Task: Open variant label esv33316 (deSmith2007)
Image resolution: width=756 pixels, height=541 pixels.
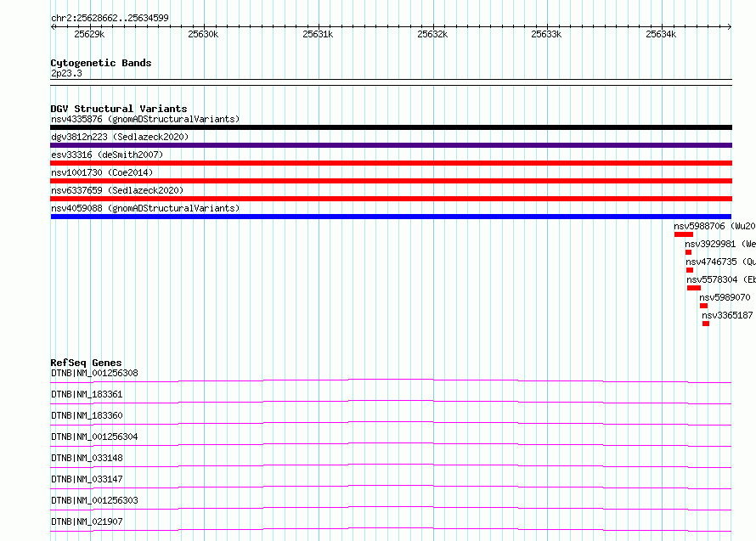Action: [x=107, y=155]
